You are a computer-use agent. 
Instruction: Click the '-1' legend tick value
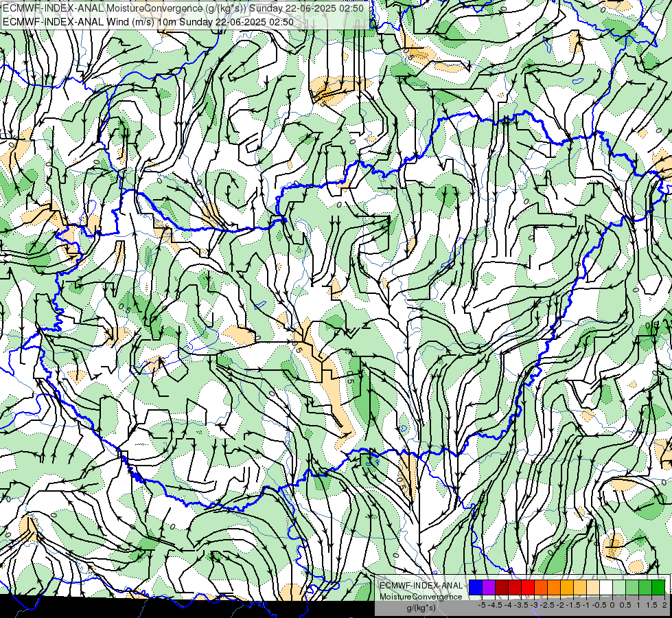[586, 605]
